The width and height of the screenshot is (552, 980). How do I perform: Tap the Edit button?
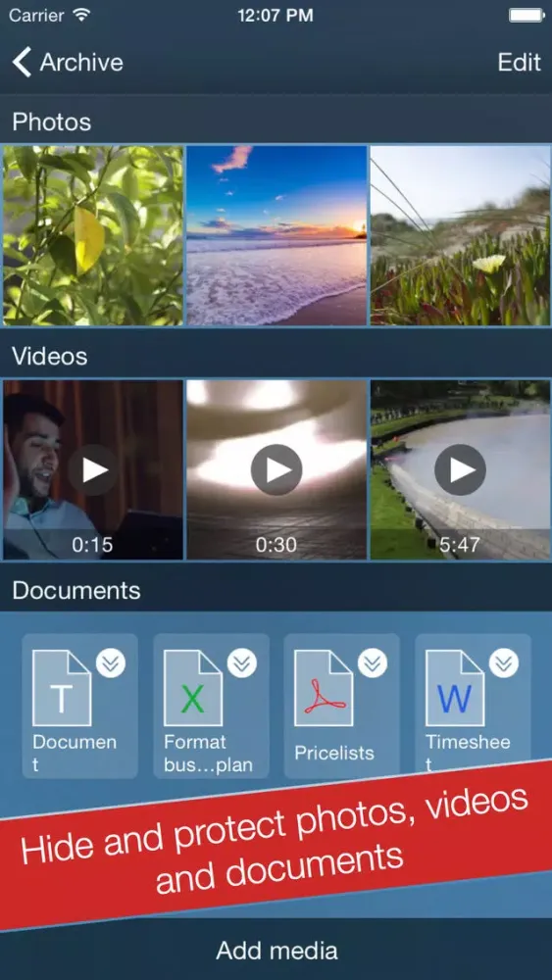click(519, 63)
